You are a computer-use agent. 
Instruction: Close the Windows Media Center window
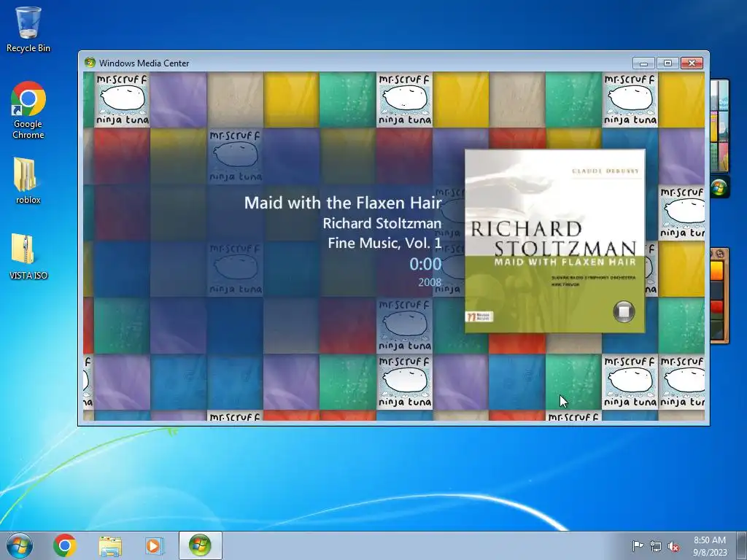692,63
